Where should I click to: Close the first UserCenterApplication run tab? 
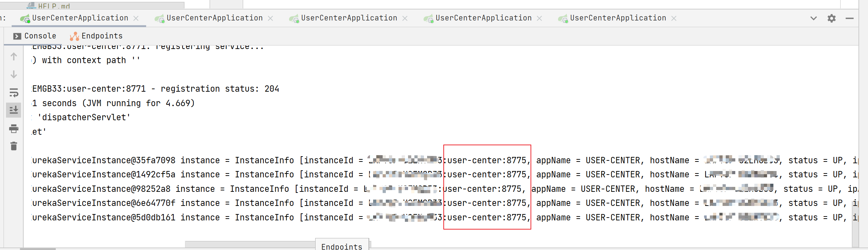point(136,18)
